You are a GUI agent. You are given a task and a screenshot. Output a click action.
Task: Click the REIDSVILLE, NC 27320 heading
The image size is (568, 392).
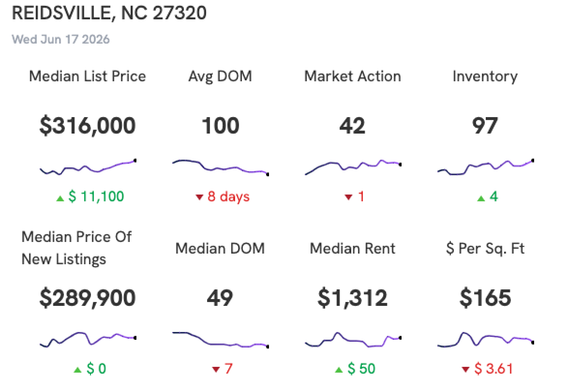pyautogui.click(x=109, y=13)
